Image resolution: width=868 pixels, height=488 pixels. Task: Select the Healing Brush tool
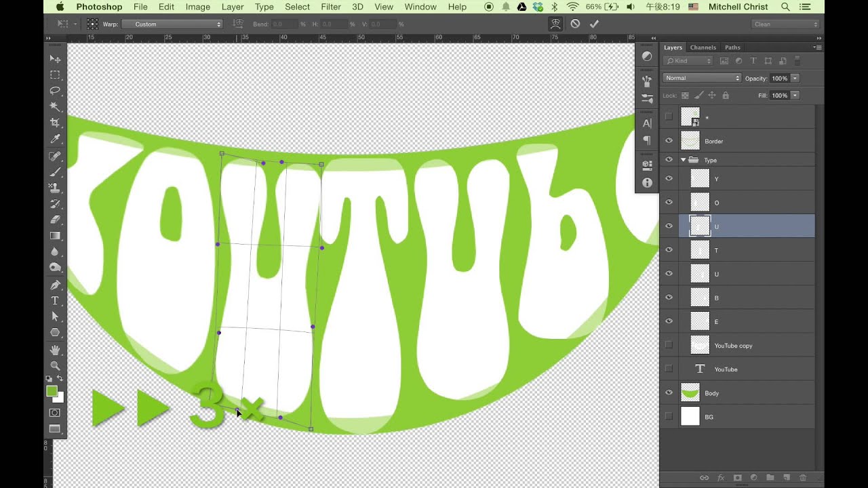55,157
